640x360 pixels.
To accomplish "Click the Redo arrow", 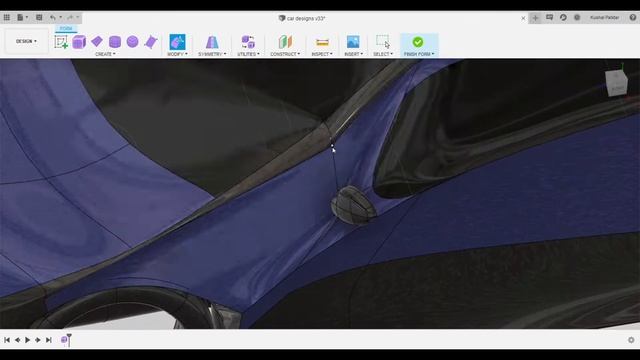I will [x=70, y=18].
